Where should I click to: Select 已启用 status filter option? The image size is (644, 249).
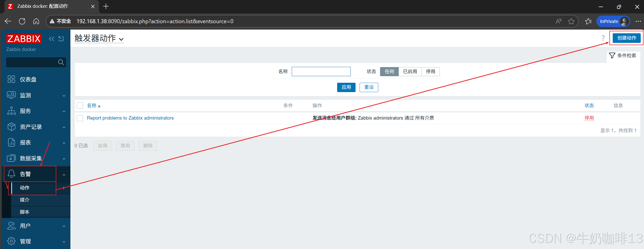point(410,72)
